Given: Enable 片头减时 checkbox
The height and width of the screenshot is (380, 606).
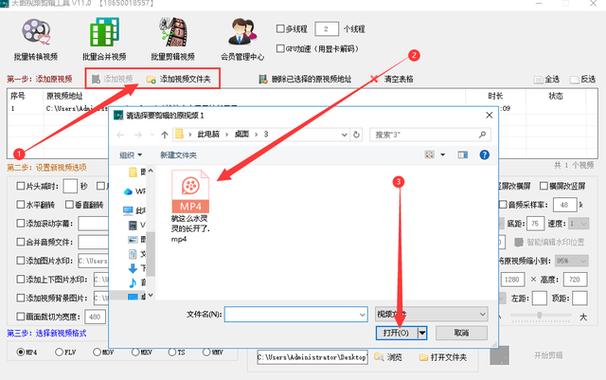Looking at the screenshot, I should tap(20, 186).
